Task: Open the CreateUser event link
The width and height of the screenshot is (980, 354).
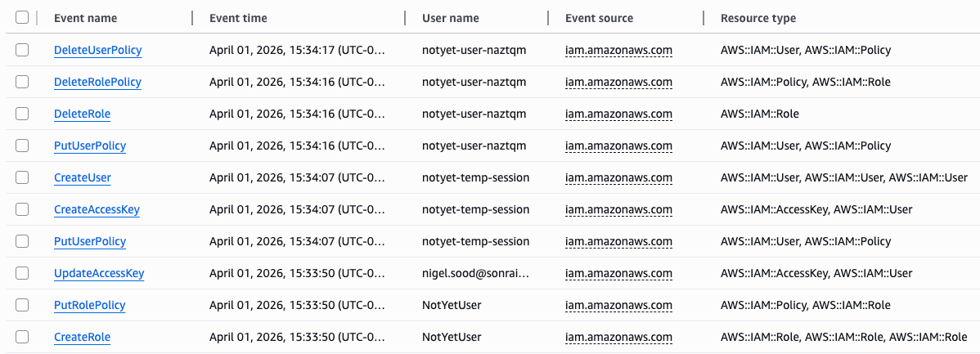Action: click(82, 177)
